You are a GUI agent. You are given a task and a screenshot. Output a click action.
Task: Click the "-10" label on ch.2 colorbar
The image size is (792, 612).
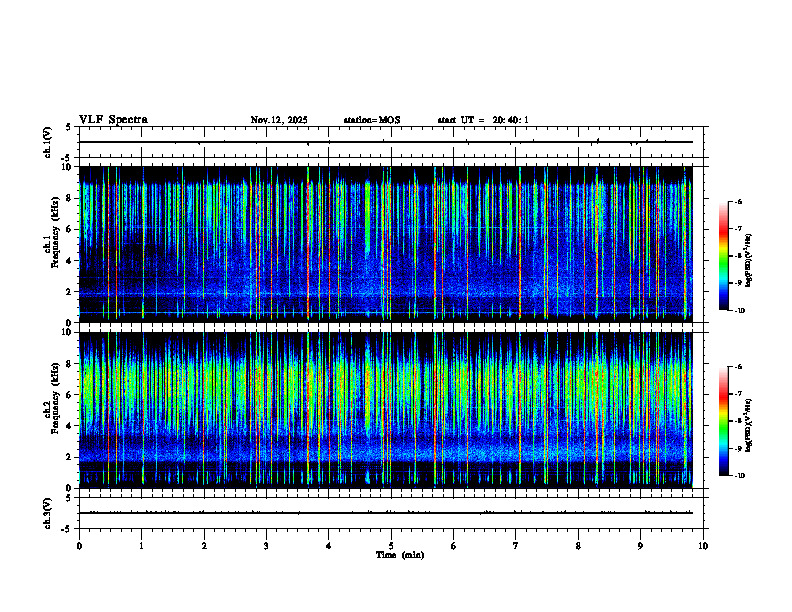pos(739,475)
